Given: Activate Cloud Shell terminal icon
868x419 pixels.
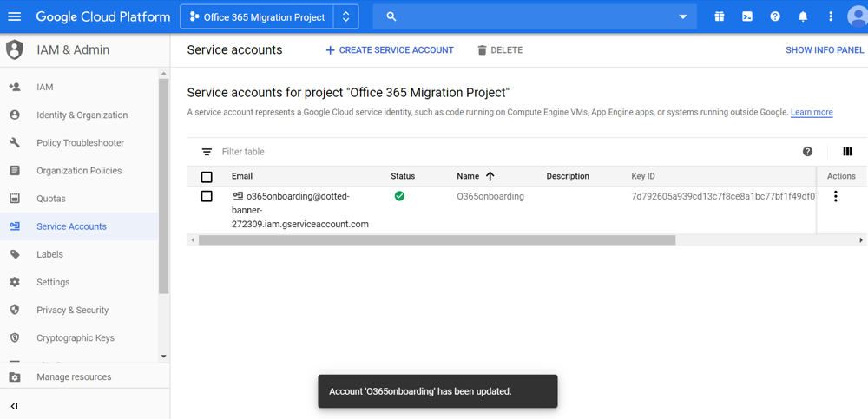Looking at the screenshot, I should coord(747,16).
